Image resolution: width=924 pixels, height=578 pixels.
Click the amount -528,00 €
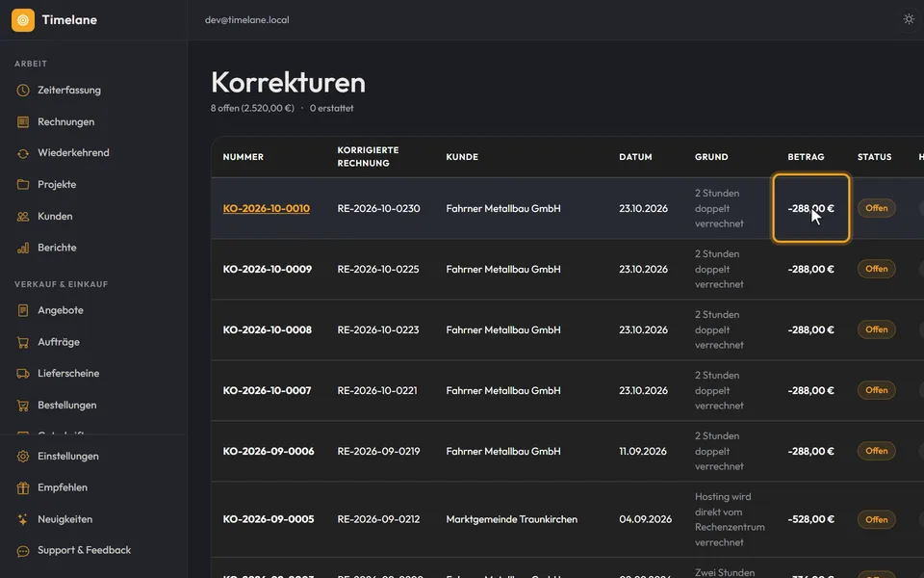[810, 519]
